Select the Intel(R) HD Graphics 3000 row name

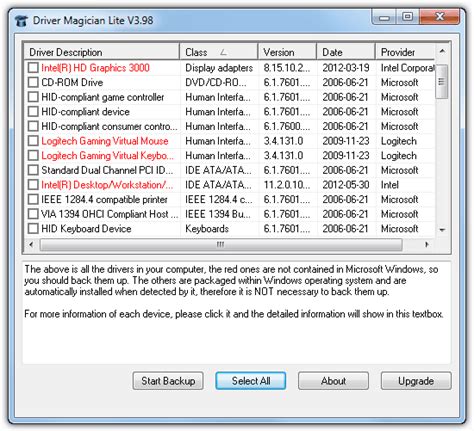[95, 68]
